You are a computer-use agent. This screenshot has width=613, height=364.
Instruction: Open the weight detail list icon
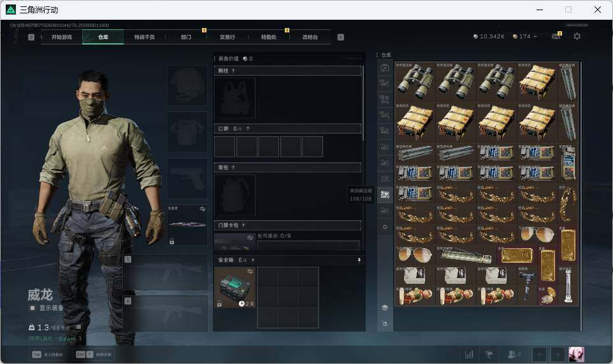(78, 327)
